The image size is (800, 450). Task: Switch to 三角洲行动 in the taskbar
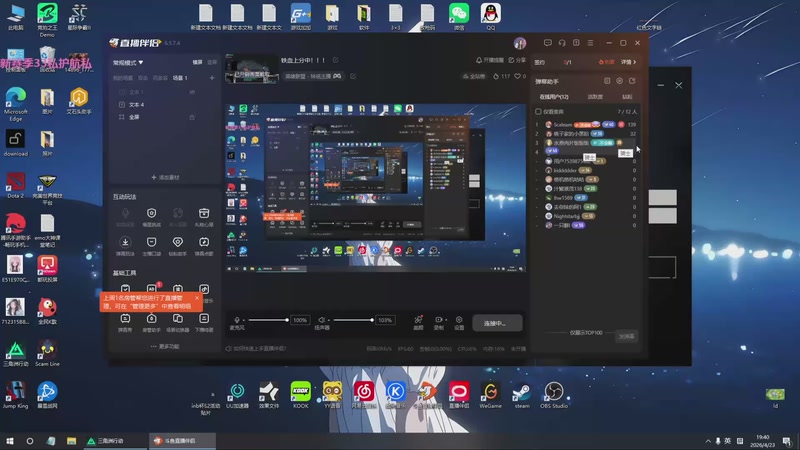tap(115, 441)
